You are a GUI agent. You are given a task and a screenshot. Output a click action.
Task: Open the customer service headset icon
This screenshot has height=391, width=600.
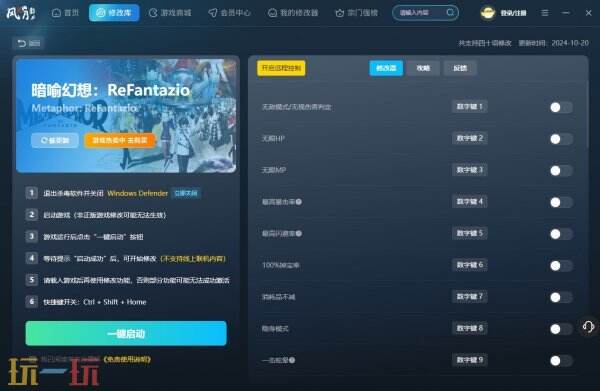tap(588, 327)
